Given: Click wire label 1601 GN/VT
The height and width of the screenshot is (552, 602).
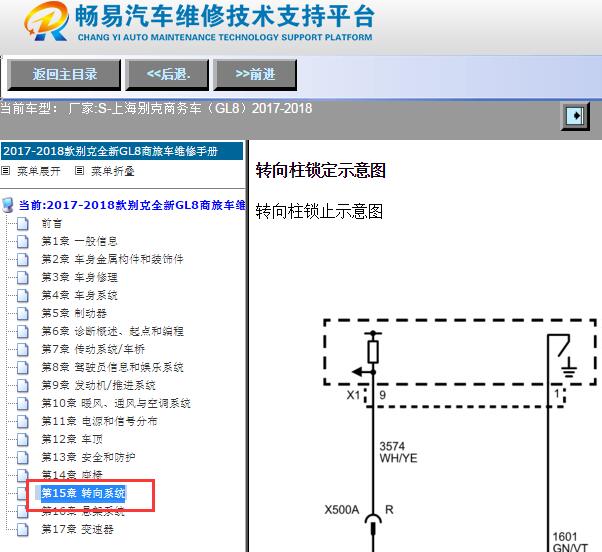Looking at the screenshot, I should click(x=570, y=542).
